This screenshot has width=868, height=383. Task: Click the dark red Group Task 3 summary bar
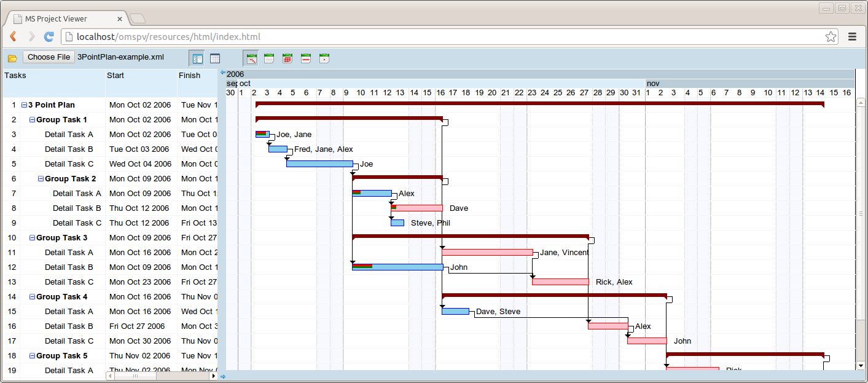471,236
